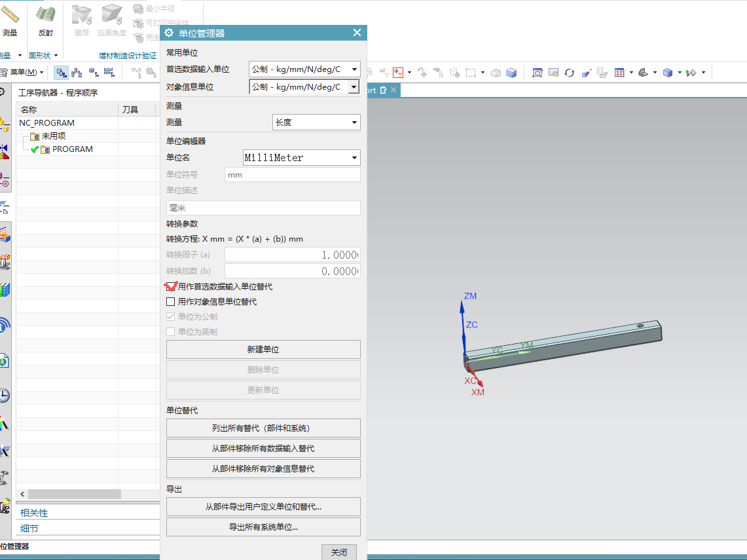Select the PROGRAM tree item
The image size is (747, 560).
click(73, 149)
